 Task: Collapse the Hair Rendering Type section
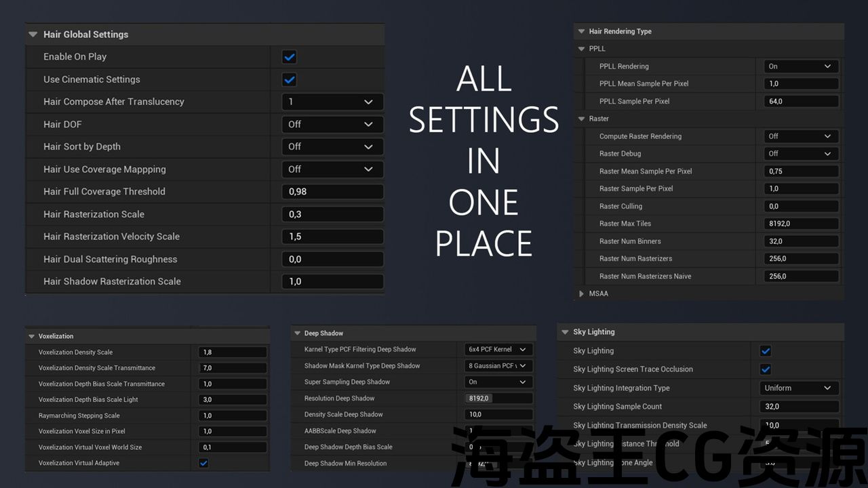[x=581, y=31]
